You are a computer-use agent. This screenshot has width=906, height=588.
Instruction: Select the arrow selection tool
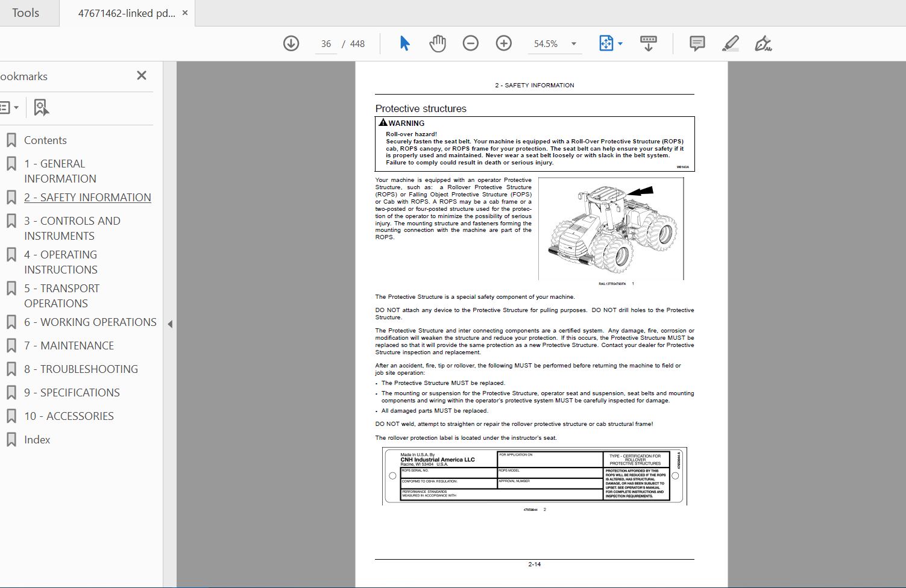click(404, 43)
